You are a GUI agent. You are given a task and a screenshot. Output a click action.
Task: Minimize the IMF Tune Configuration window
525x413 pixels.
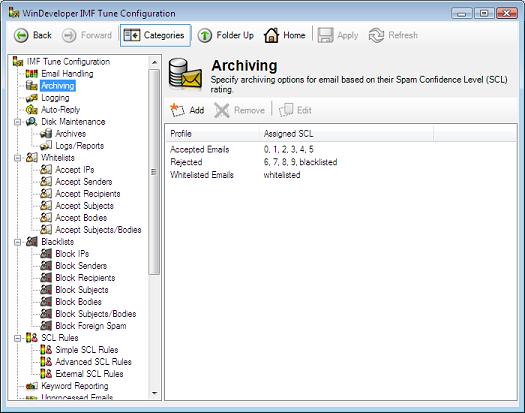[x=462, y=13]
